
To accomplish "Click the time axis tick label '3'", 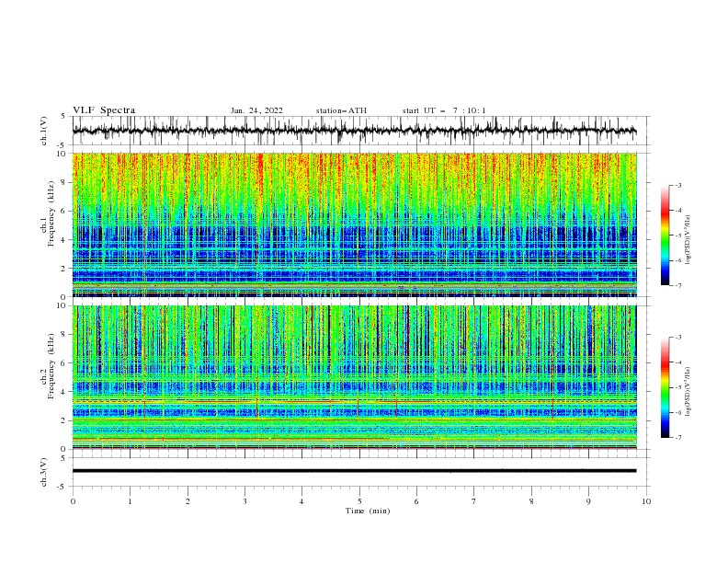I will (x=245, y=501).
